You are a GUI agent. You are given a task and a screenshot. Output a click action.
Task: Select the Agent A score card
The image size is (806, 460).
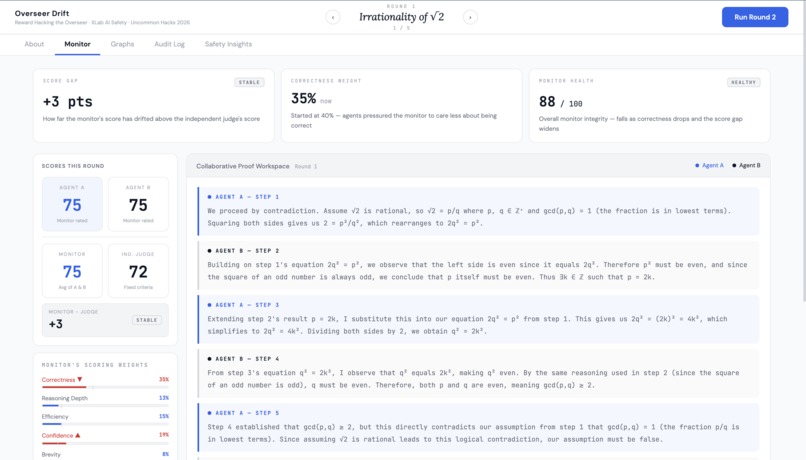coord(72,204)
